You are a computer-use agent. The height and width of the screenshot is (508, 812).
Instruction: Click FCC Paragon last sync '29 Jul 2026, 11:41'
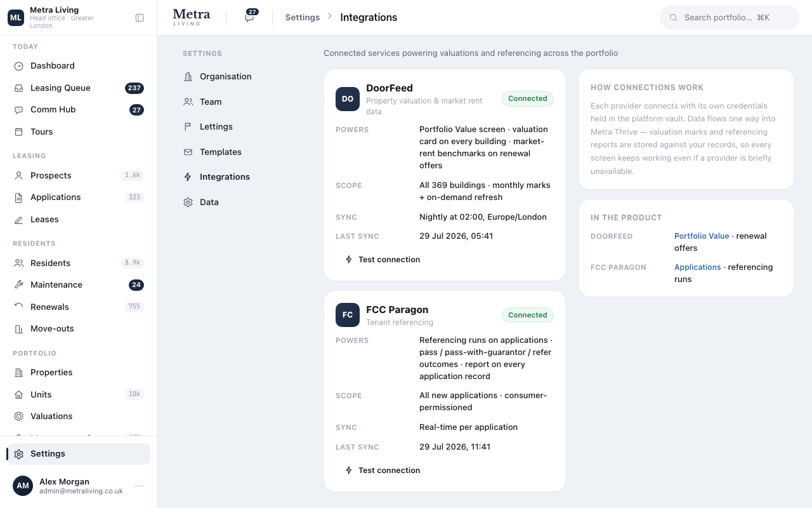pyautogui.click(x=455, y=447)
